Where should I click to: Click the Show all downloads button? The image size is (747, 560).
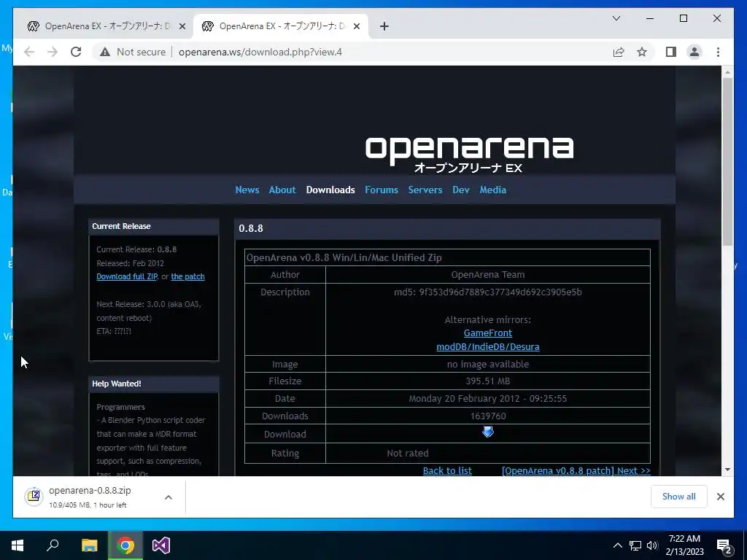(678, 497)
